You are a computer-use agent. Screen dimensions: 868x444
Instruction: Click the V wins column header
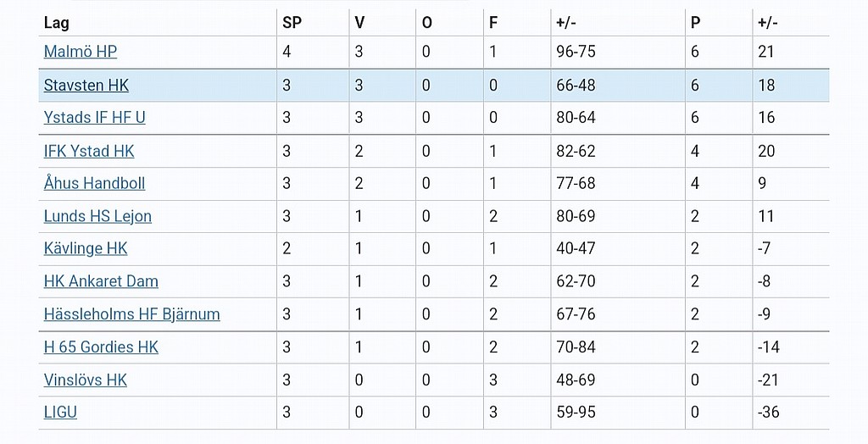(x=359, y=23)
